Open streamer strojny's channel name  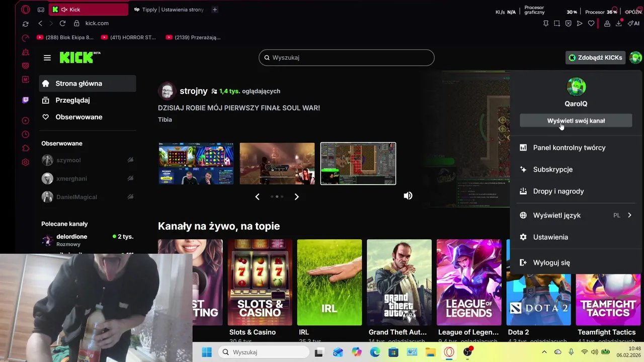(194, 91)
